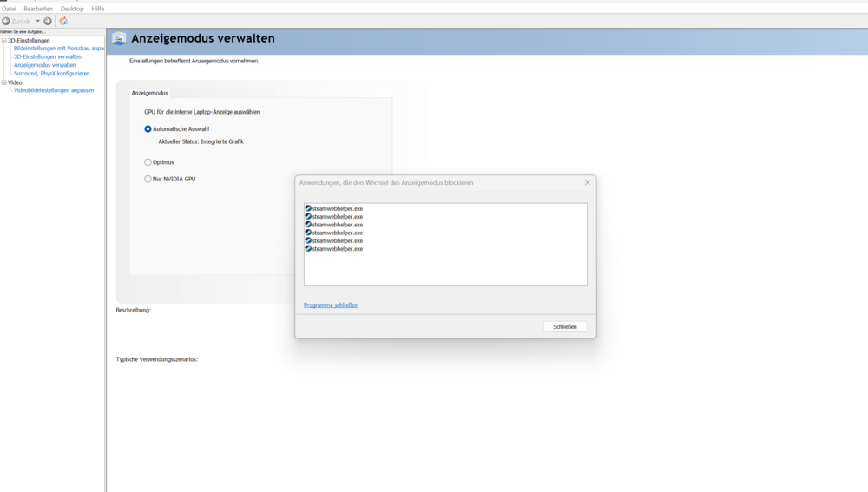This screenshot has width=868, height=492.
Task: Close the blocking applications dialog with X
Action: [x=588, y=182]
